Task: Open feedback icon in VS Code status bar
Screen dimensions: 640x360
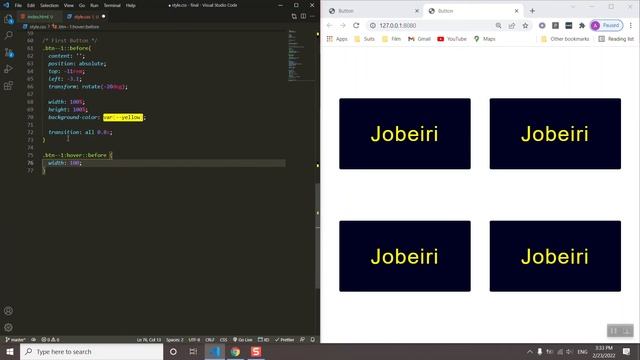Action: pyautogui.click(x=302, y=340)
